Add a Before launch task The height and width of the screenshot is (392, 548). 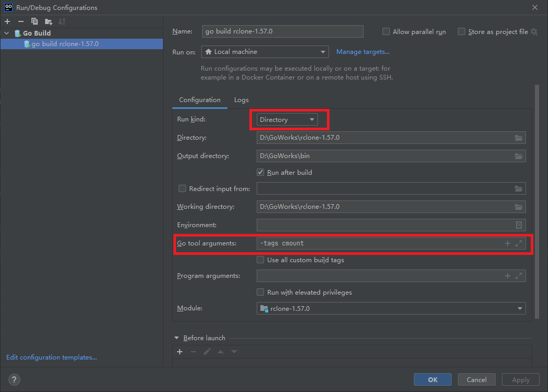(180, 352)
